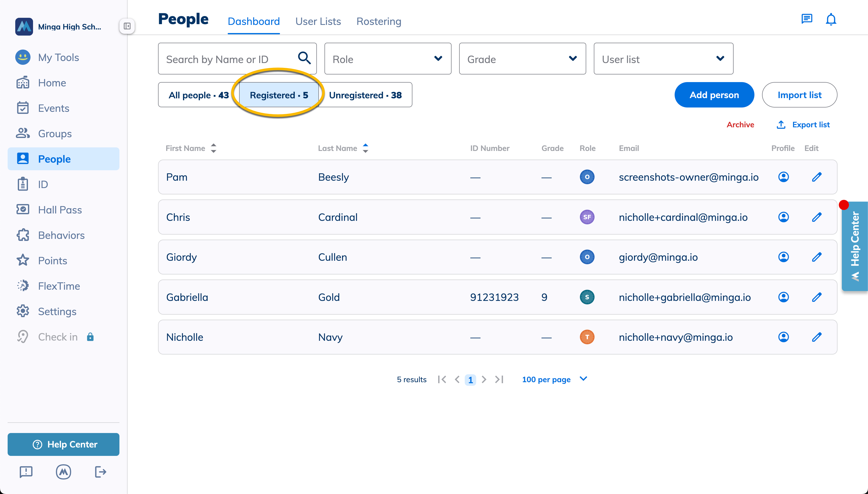Open Groups in sidebar
Screen dimensions: 868x494
click(64, 133)
